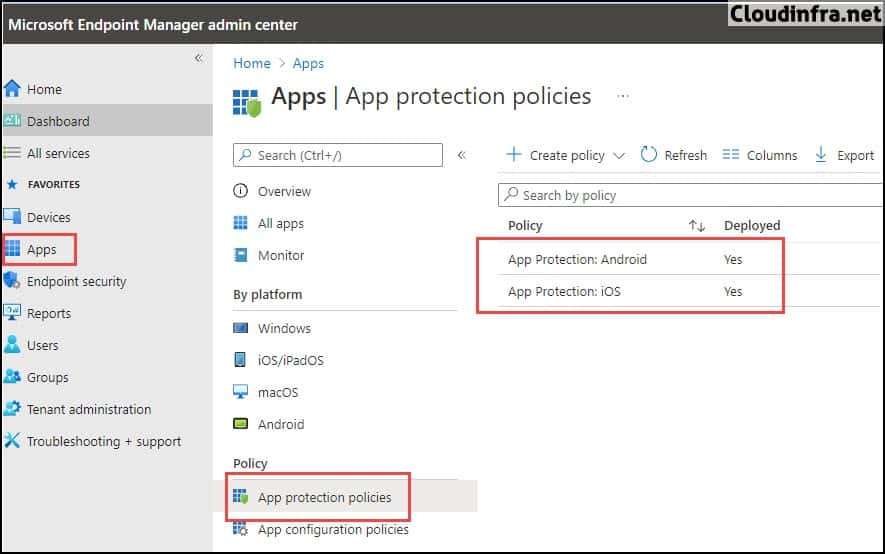Expand the Create policy dropdown chevron

[619, 156]
